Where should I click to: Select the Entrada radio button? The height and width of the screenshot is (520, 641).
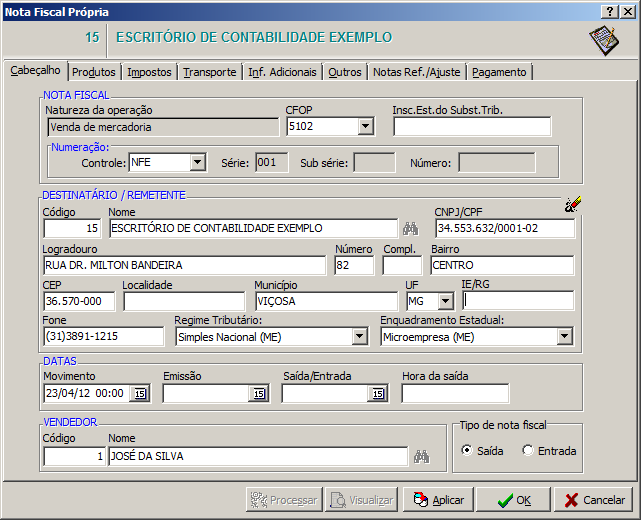pyautogui.click(x=528, y=451)
